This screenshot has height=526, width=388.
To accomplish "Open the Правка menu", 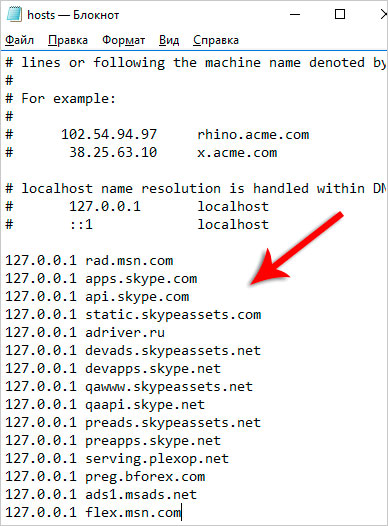I will [68, 40].
